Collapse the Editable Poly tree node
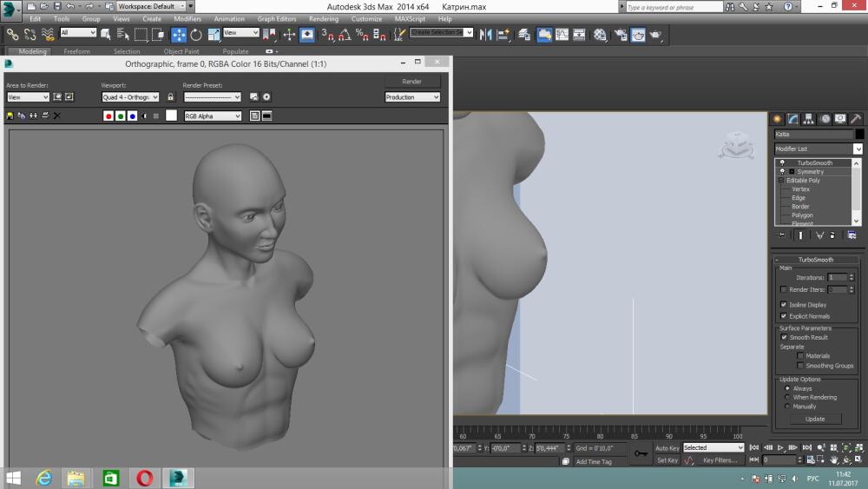This screenshot has width=868, height=489. [781, 181]
